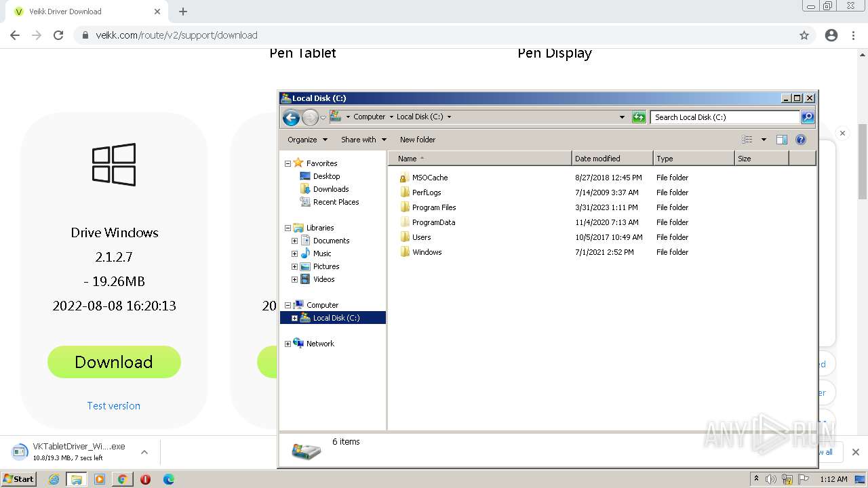Expand Local Disk (C:) in tree
This screenshot has width=868, height=488.
tap(294, 318)
